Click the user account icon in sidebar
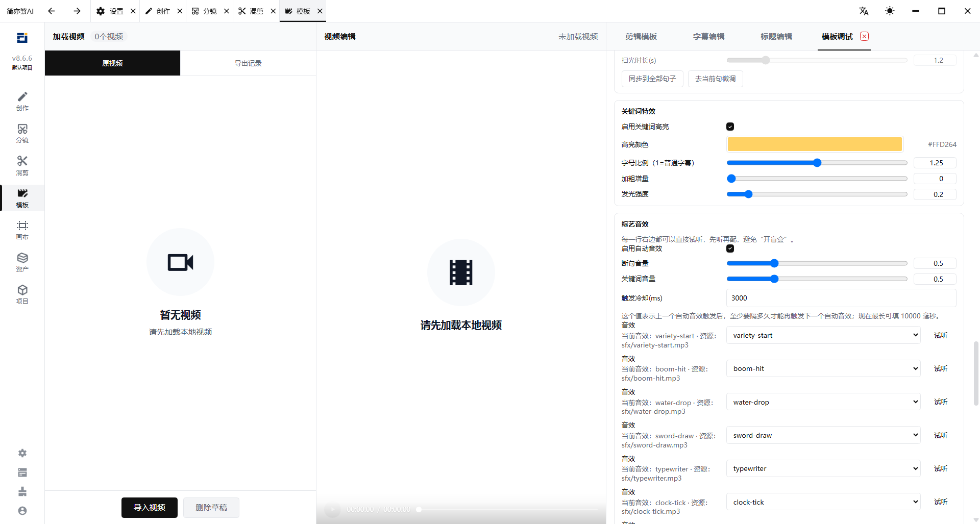This screenshot has width=980, height=524. tap(22, 511)
